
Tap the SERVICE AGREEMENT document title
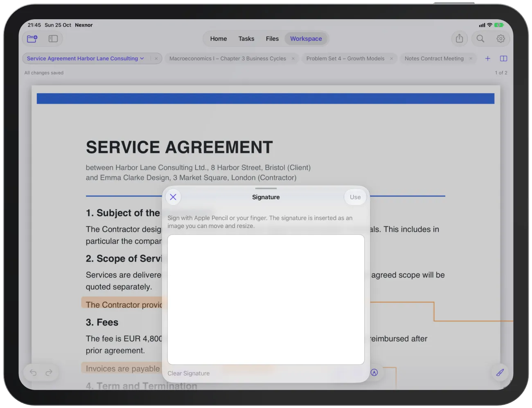click(x=179, y=147)
